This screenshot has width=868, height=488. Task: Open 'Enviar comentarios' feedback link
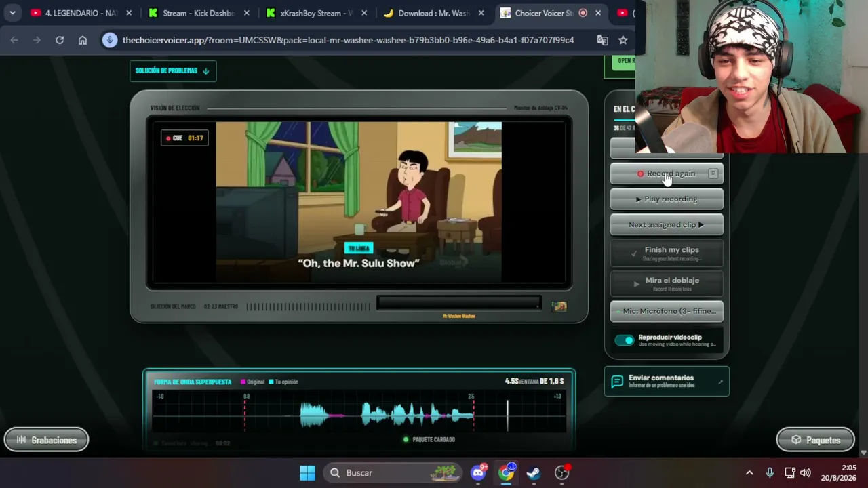click(x=667, y=381)
